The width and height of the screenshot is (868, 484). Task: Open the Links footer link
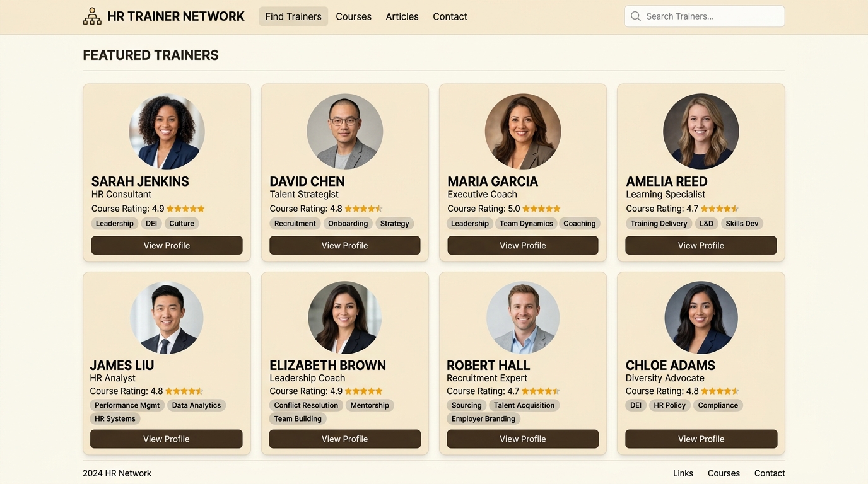click(683, 473)
